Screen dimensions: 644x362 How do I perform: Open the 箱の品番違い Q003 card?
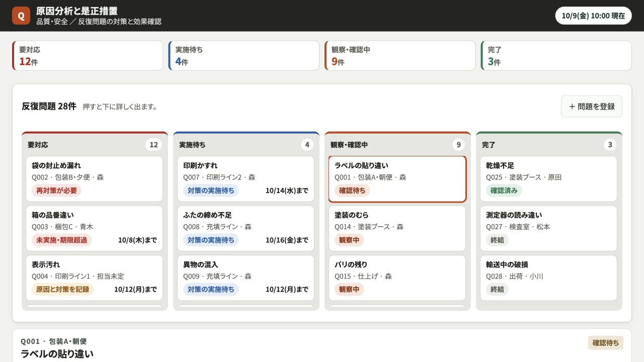click(95, 228)
